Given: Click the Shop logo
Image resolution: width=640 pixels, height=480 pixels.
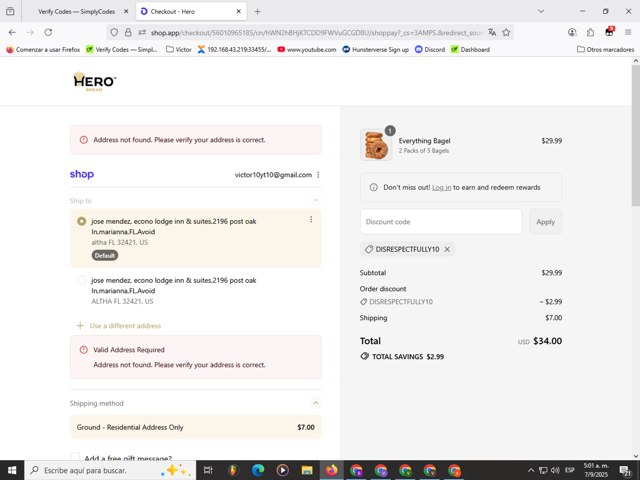Looking at the screenshot, I should (x=82, y=174).
